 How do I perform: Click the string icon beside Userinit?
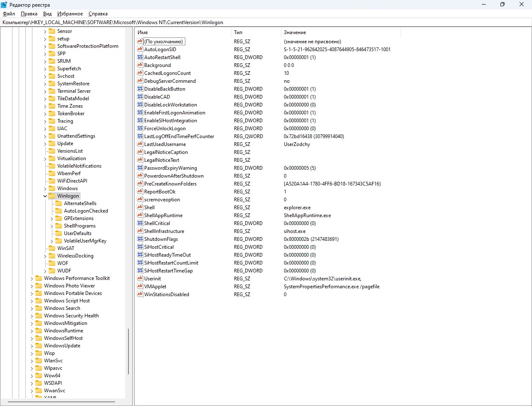(x=140, y=279)
